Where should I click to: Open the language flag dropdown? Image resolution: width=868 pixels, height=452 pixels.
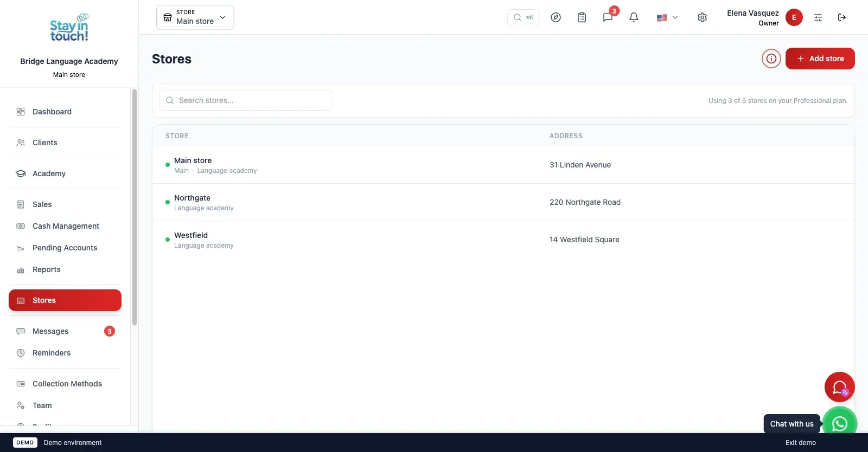[x=667, y=17]
